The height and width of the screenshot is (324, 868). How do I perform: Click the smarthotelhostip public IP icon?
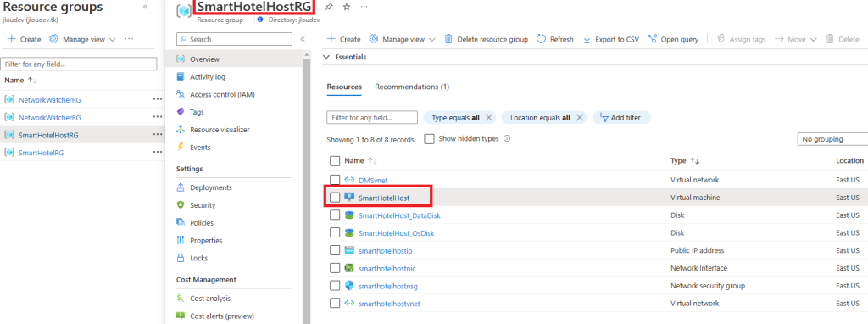[x=349, y=250]
